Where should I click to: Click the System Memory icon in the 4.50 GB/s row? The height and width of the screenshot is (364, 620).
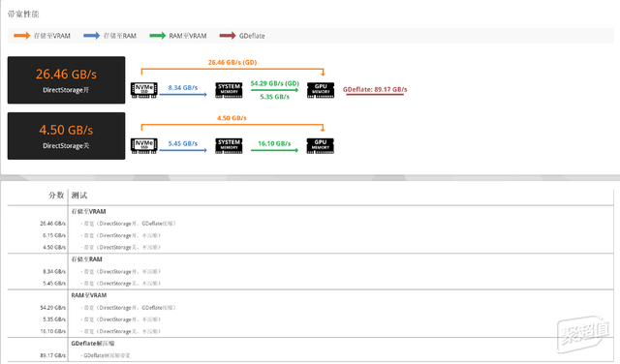[229, 146]
